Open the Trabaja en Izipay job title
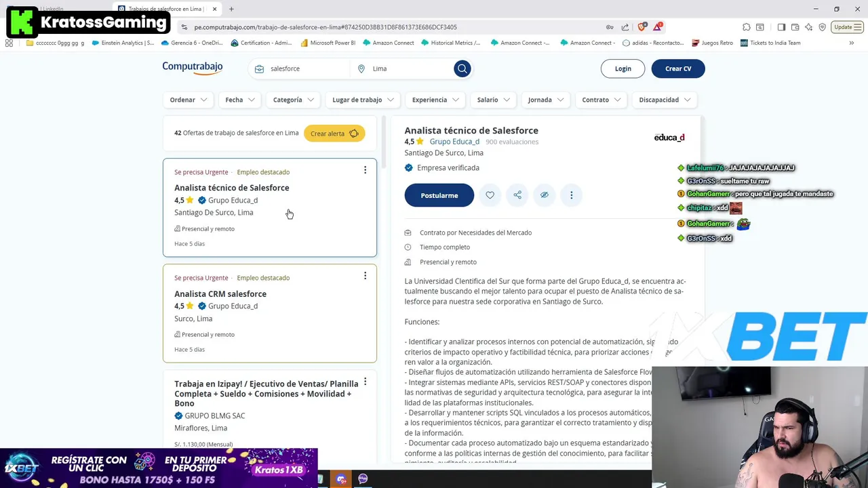The width and height of the screenshot is (868, 488). [267, 393]
